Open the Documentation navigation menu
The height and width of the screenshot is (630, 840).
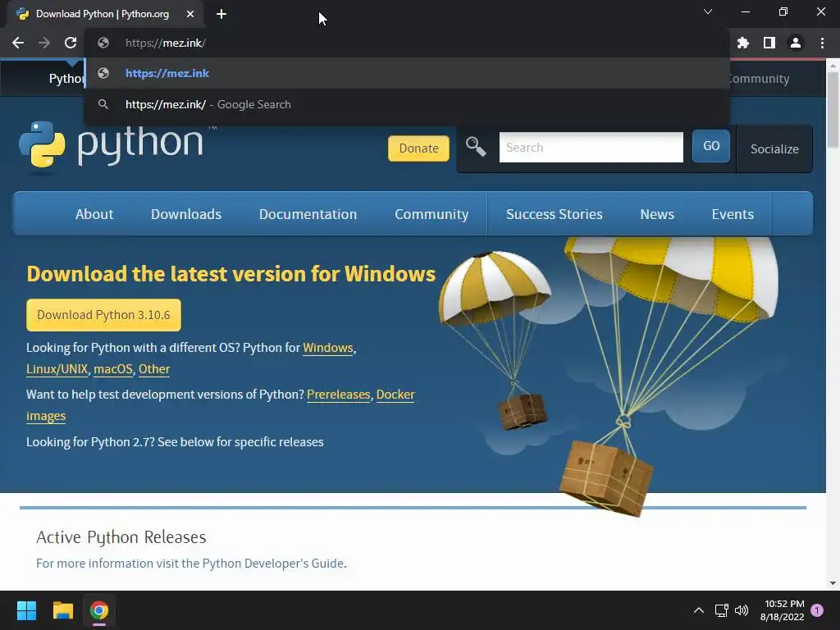(x=308, y=214)
